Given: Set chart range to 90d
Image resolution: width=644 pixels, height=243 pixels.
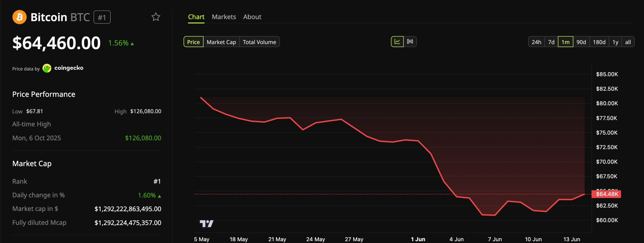Looking at the screenshot, I should pyautogui.click(x=581, y=42).
